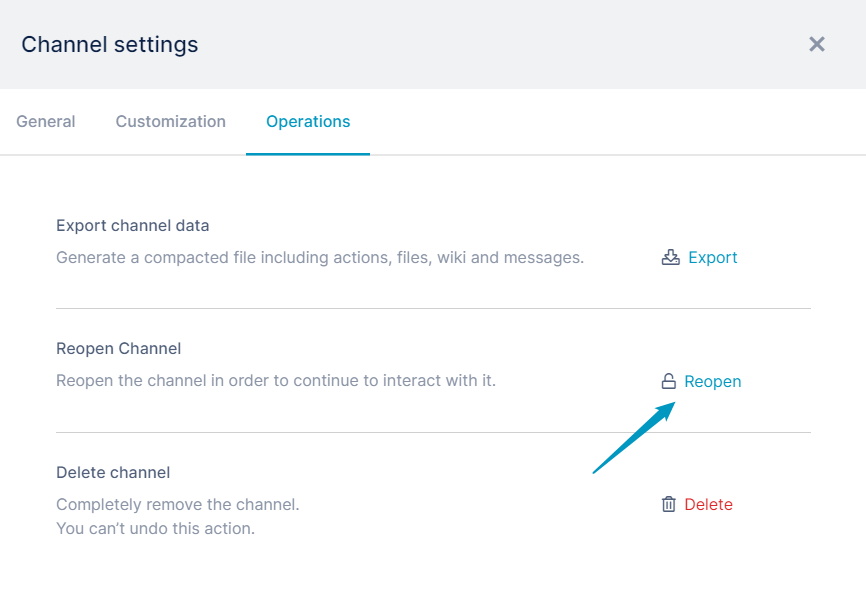The height and width of the screenshot is (616, 866).
Task: Click the 'Reopen the channel in order' description
Action: pyautogui.click(x=276, y=381)
